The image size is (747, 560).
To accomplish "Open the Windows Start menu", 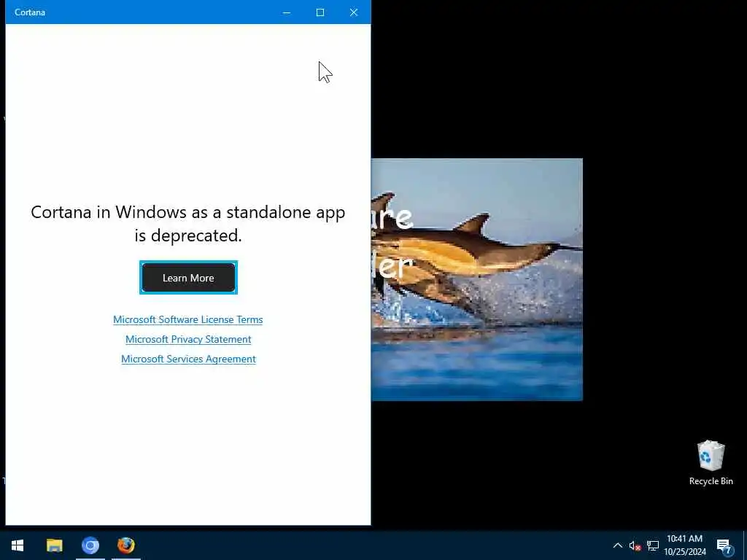I will click(18, 545).
